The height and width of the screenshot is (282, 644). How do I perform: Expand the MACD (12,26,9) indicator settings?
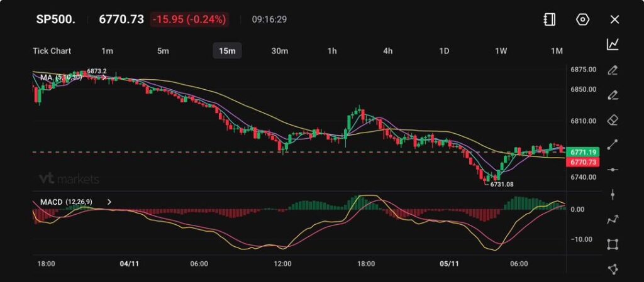109,202
